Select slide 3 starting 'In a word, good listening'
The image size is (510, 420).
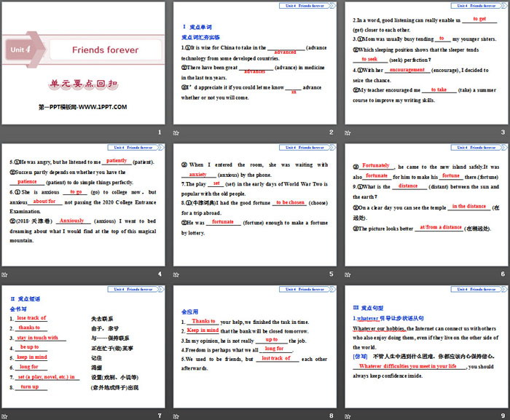coord(426,63)
